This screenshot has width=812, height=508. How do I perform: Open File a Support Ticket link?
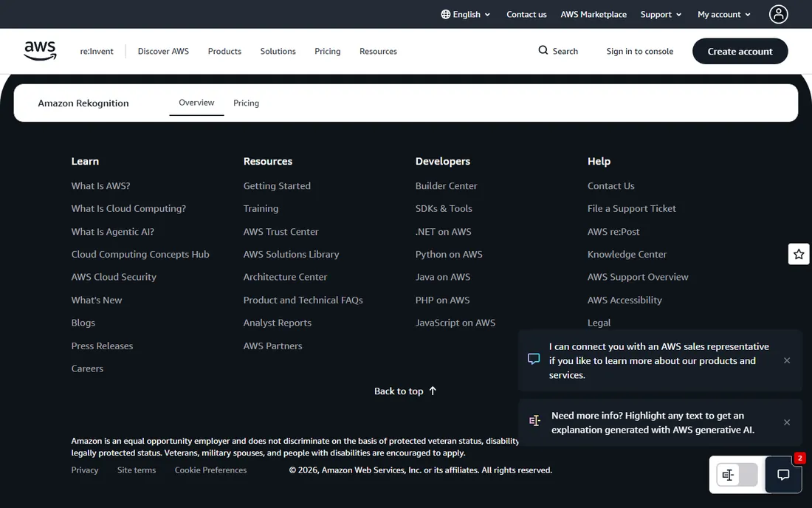(x=631, y=208)
